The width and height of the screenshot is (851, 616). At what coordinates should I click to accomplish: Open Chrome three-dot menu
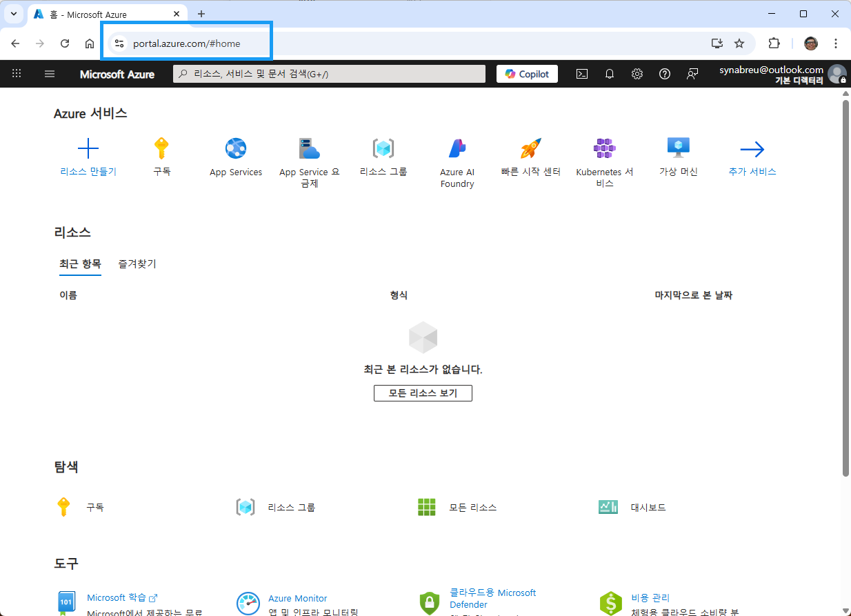(x=836, y=43)
